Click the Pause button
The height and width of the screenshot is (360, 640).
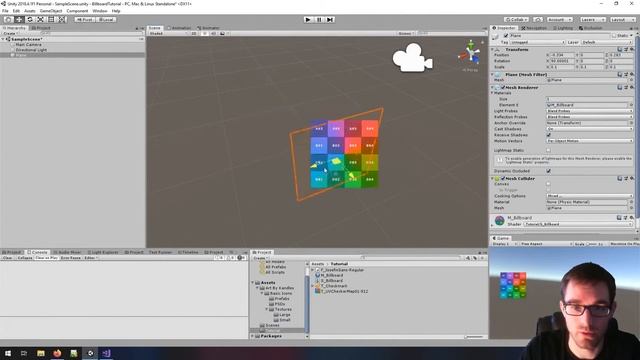click(x=319, y=19)
